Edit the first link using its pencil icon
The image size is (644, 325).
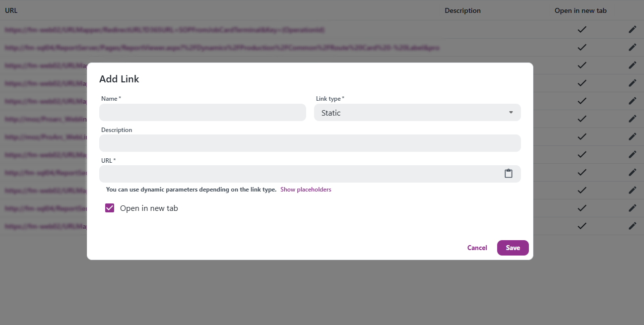[633, 29]
